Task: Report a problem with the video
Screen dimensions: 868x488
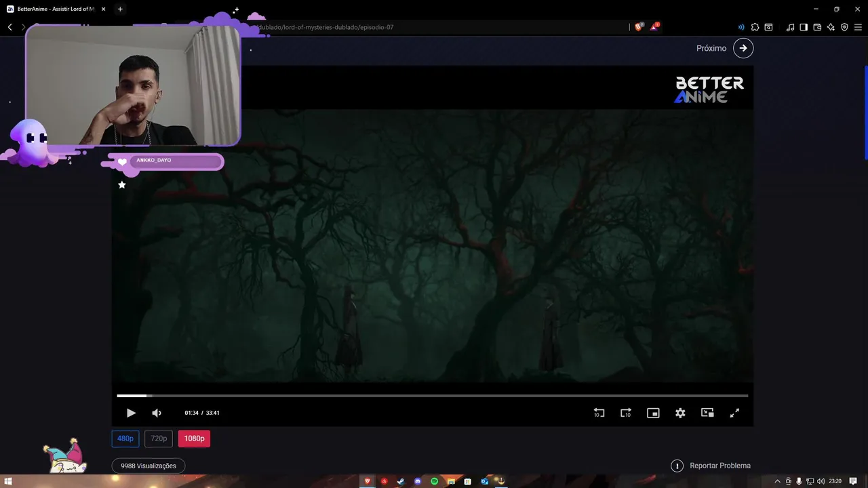Action: (711, 466)
